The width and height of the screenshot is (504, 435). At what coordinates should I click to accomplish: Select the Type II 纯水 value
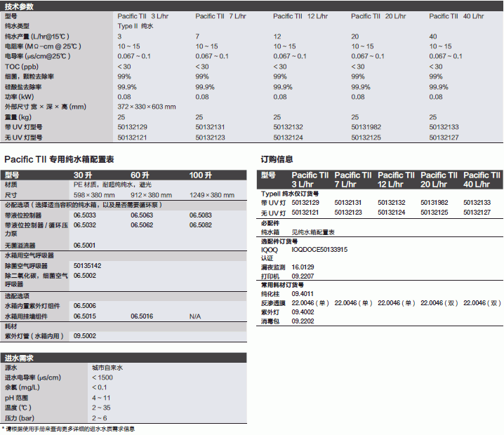click(135, 26)
